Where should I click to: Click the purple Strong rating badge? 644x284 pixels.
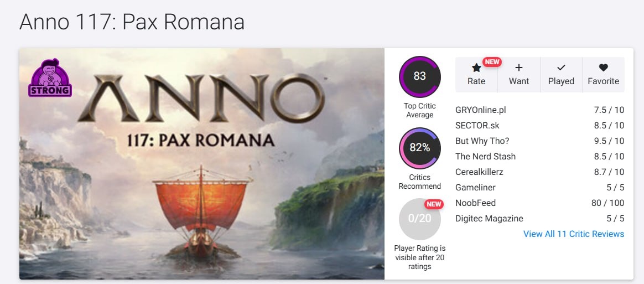[50, 78]
